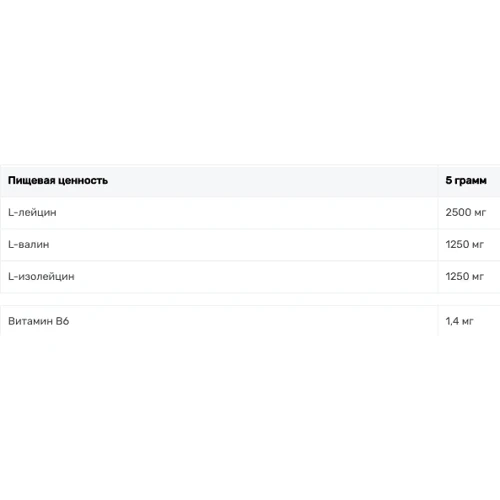Screen dimensions: 500x500
Task: Click the number '1,4' in the Витамин B6 row
Action: pos(452,321)
